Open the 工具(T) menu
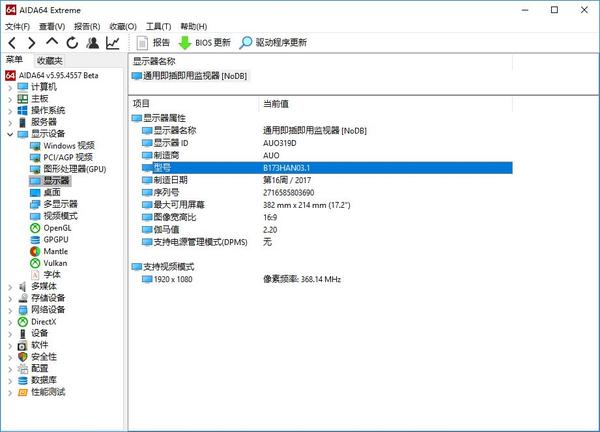600x432 pixels. click(x=158, y=26)
